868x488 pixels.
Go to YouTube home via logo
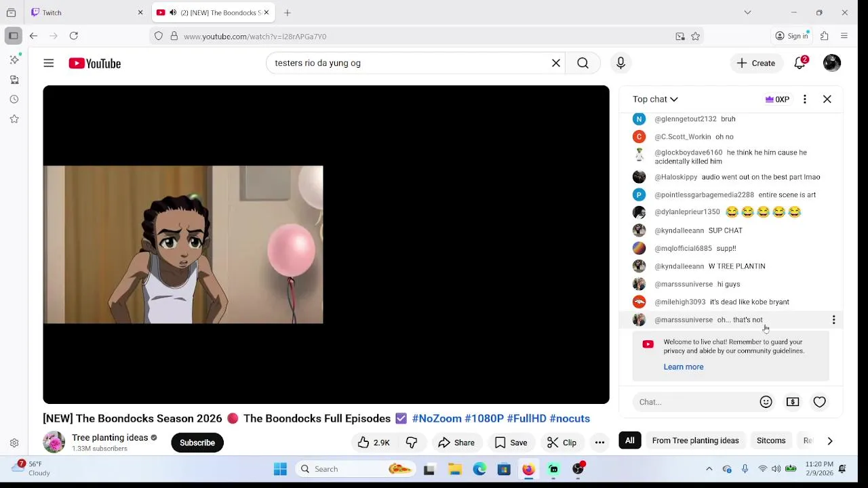click(x=94, y=63)
